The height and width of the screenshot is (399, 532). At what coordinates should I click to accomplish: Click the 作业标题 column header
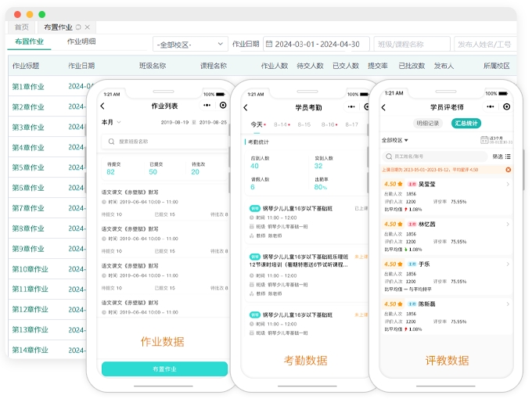[26, 66]
